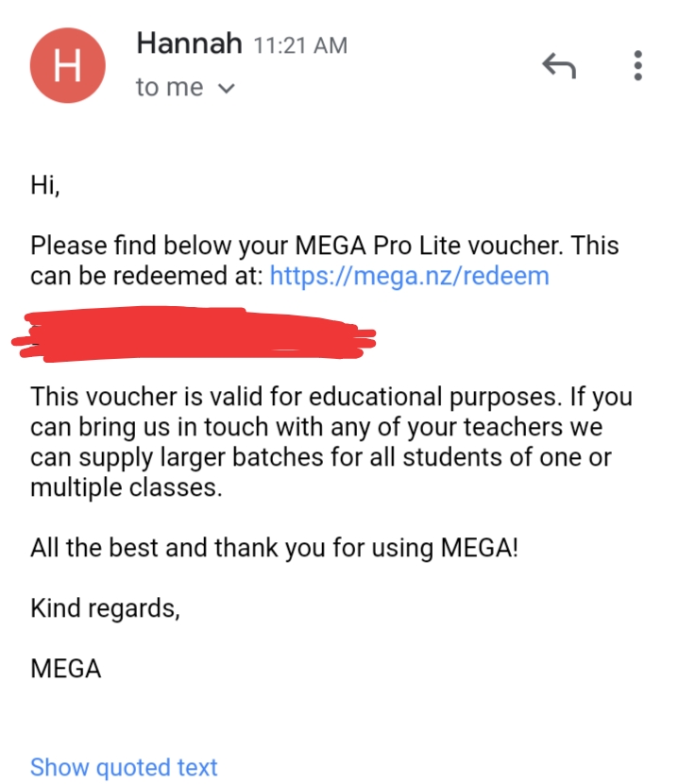Screen dimensions: 679x784
Task: Tap the "MEGA" signature text
Action: click(x=65, y=669)
